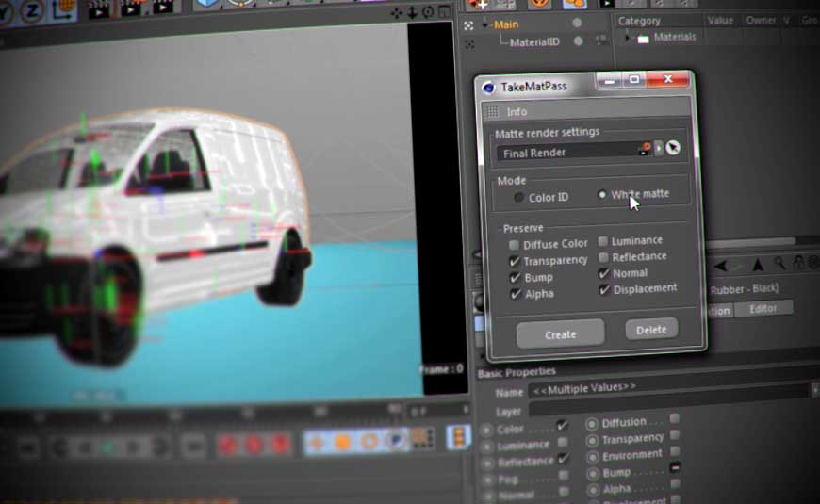This screenshot has height=504, width=820.
Task: Click the Z axis lock icon
Action: click(31, 8)
